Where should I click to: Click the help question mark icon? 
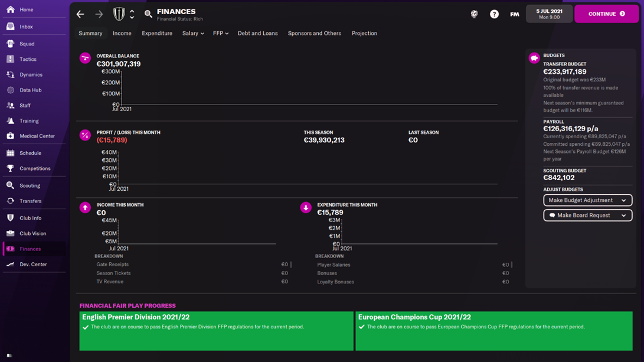pyautogui.click(x=494, y=14)
